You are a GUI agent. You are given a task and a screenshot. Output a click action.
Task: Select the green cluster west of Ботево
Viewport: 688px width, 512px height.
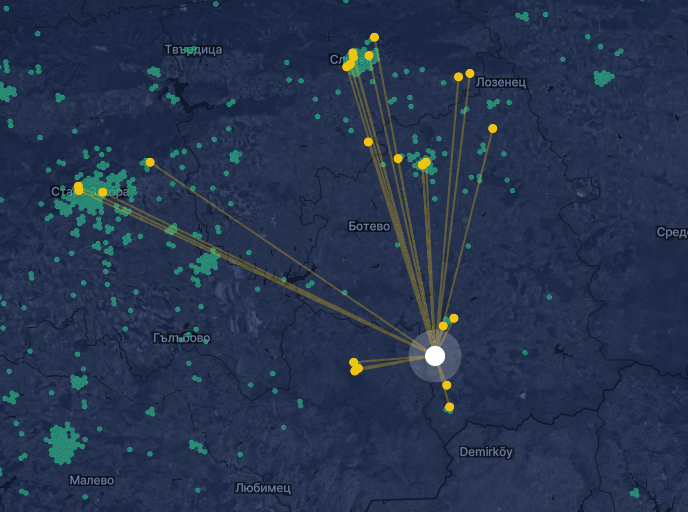pos(204,264)
